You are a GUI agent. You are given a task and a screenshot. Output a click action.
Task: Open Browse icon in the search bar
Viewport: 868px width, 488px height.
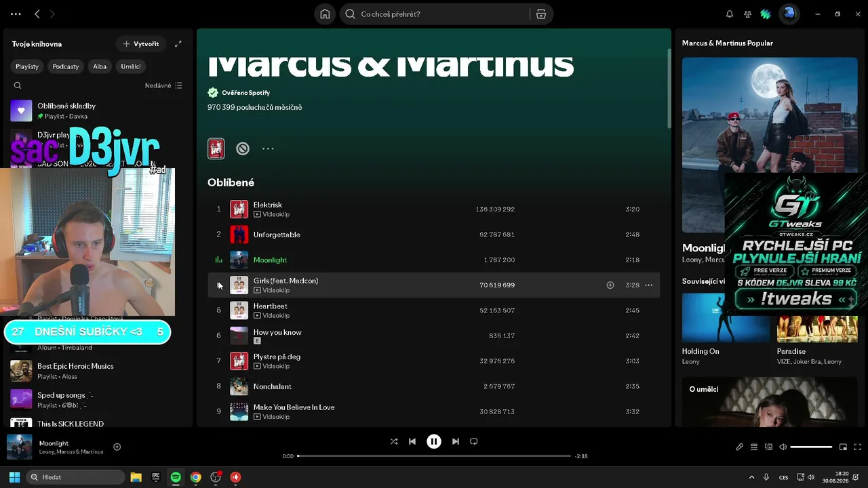(x=541, y=14)
